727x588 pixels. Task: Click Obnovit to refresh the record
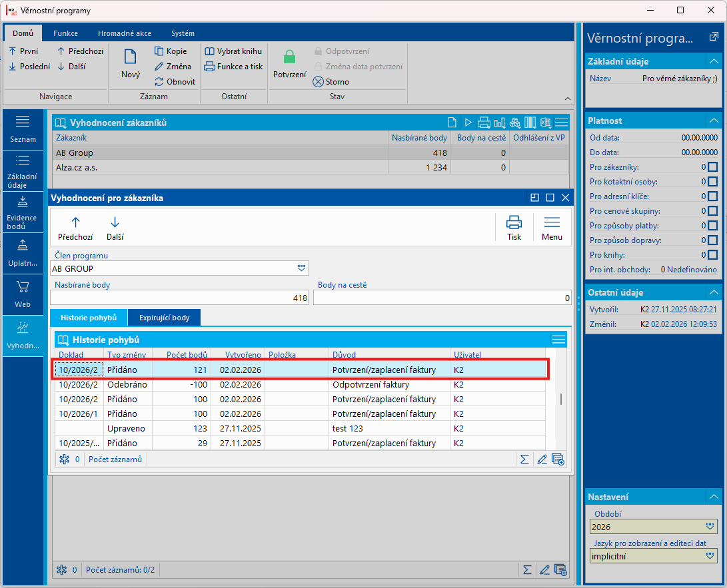pyautogui.click(x=175, y=81)
